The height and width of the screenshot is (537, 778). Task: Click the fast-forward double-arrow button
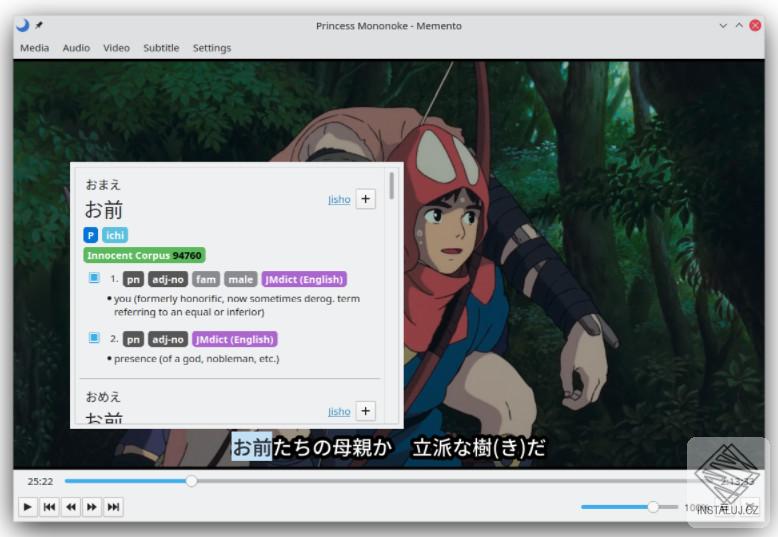click(x=92, y=507)
